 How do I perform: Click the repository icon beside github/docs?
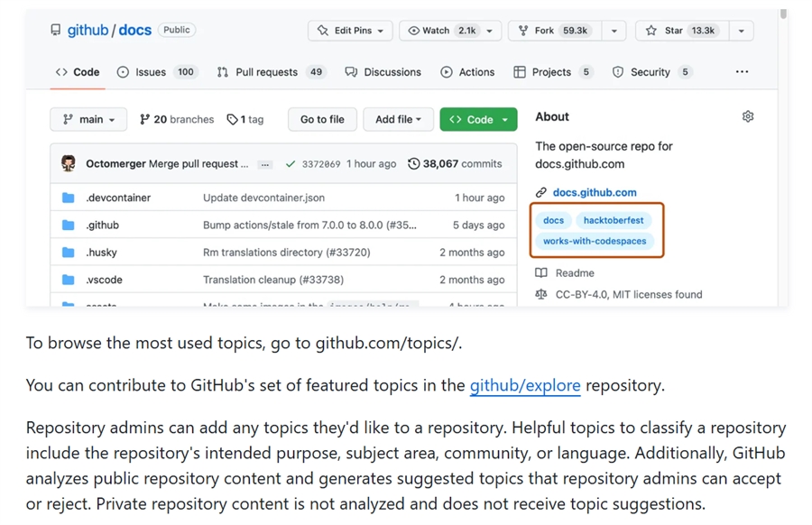(x=56, y=30)
